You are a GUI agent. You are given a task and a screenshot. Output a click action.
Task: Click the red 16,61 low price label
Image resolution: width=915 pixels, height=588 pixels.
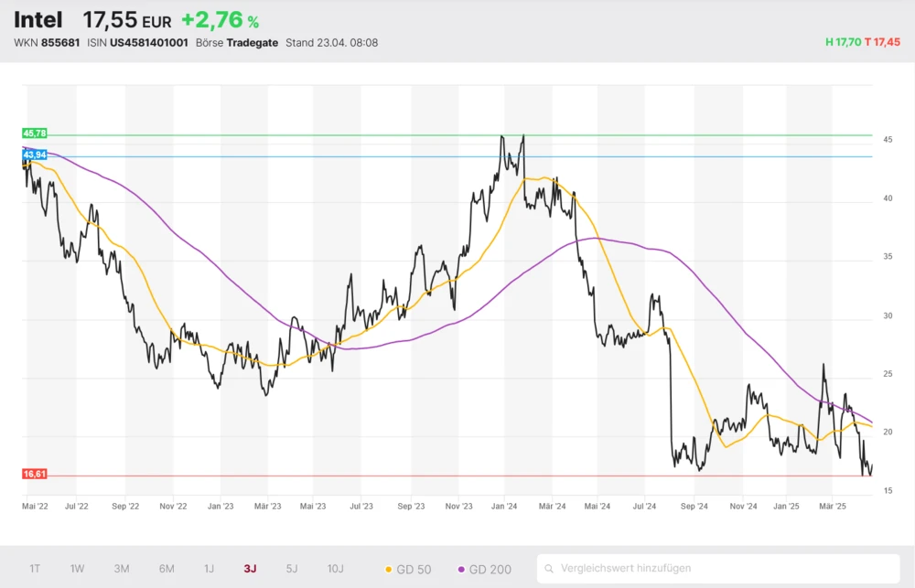(x=35, y=474)
